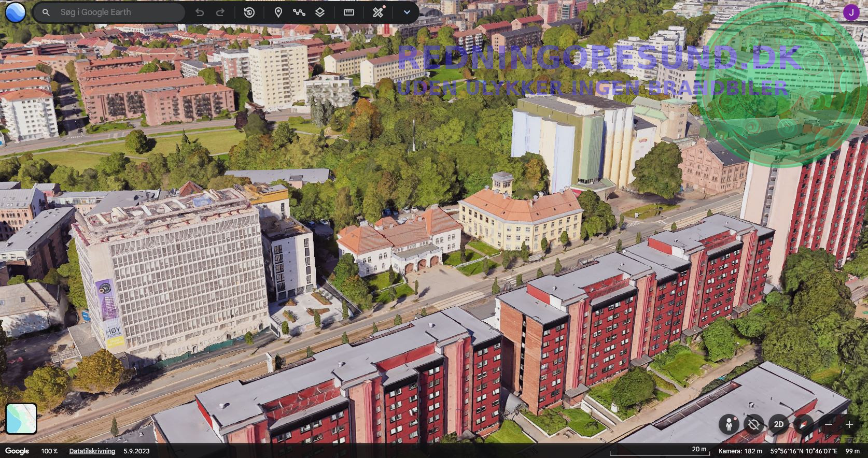The width and height of the screenshot is (868, 458).
Task: Click the Google Earth logo button
Action: tap(15, 12)
